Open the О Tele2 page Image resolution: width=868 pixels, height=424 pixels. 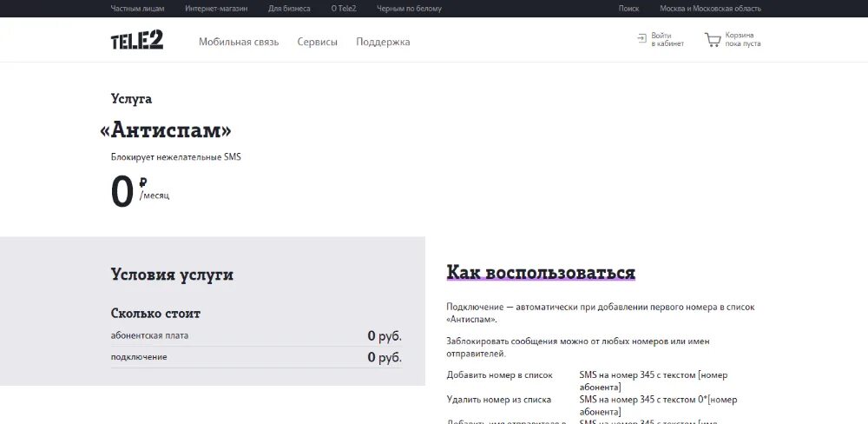(x=344, y=9)
